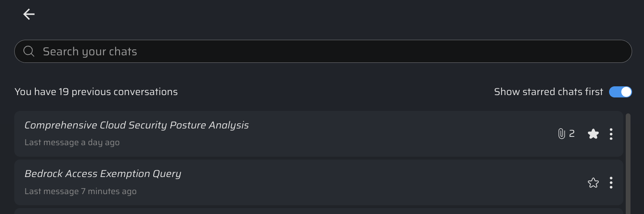Click the magnifying glass search icon

click(29, 51)
